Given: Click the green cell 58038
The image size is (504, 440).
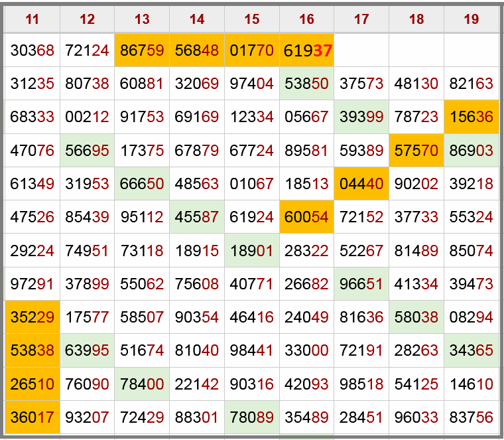Looking at the screenshot, I should pyautogui.click(x=416, y=317).
